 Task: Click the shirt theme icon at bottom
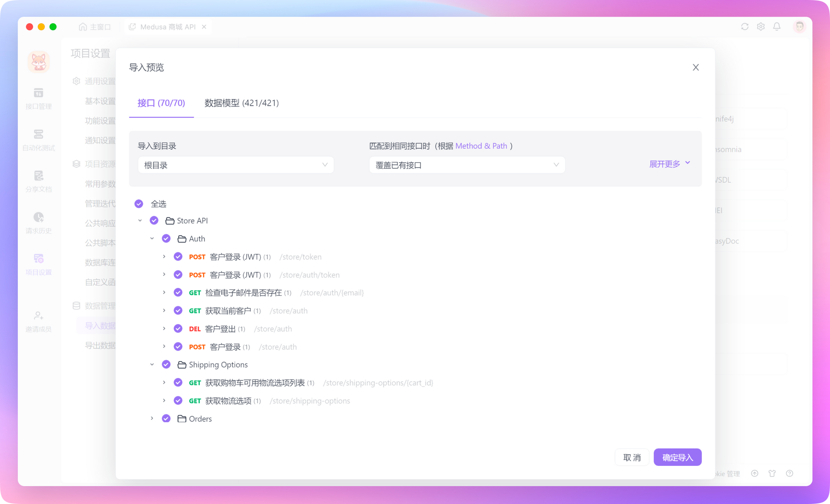pos(772,473)
